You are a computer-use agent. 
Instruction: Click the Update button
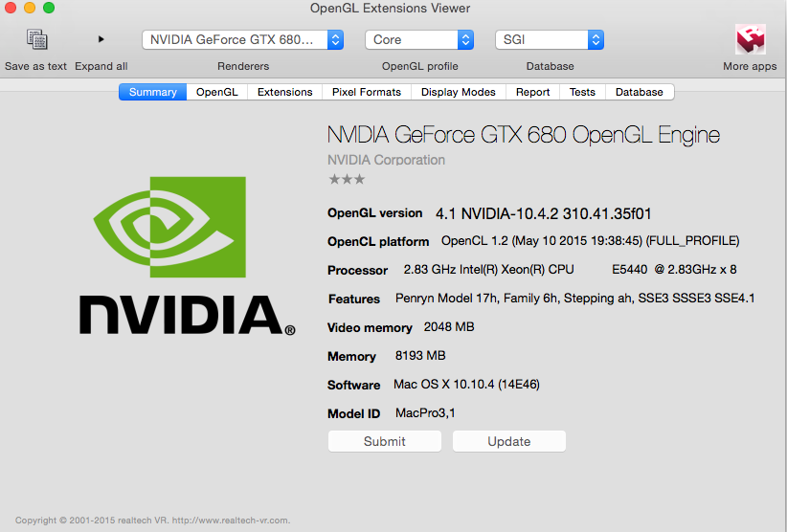[509, 441]
